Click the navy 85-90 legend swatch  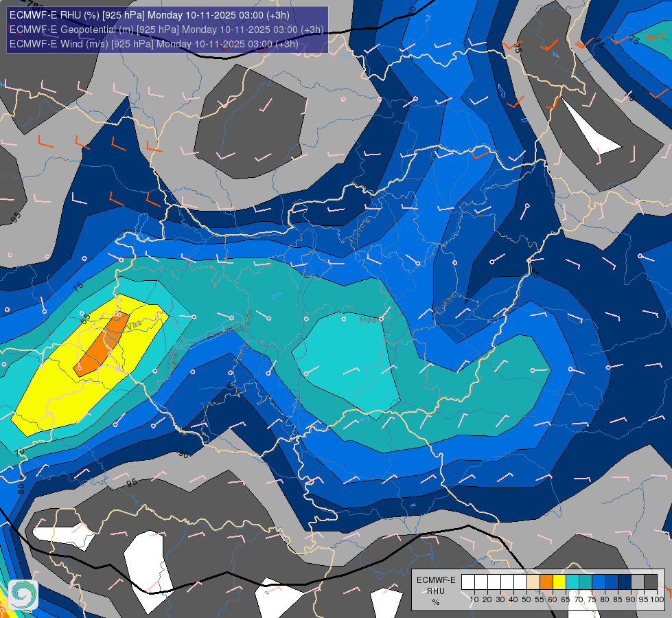pos(625,582)
